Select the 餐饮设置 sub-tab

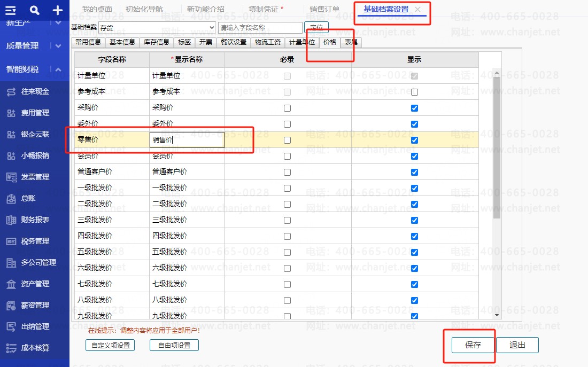click(x=233, y=42)
